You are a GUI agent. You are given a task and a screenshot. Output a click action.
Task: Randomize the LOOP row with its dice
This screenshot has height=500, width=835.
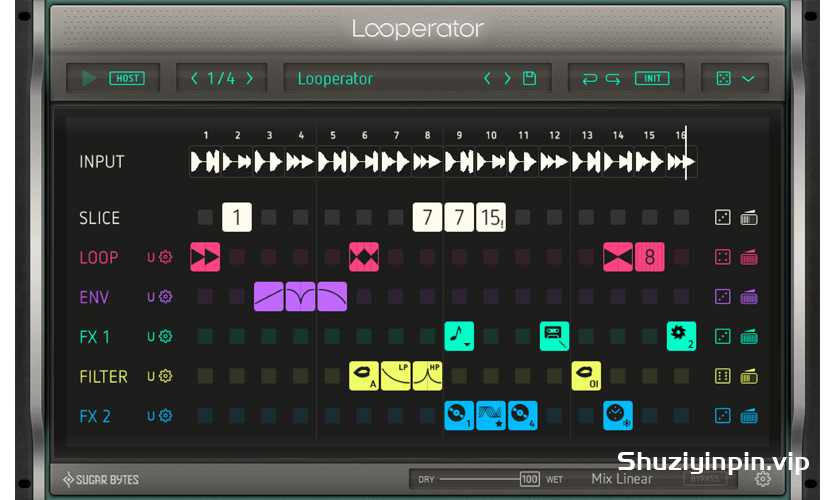pyautogui.click(x=723, y=257)
